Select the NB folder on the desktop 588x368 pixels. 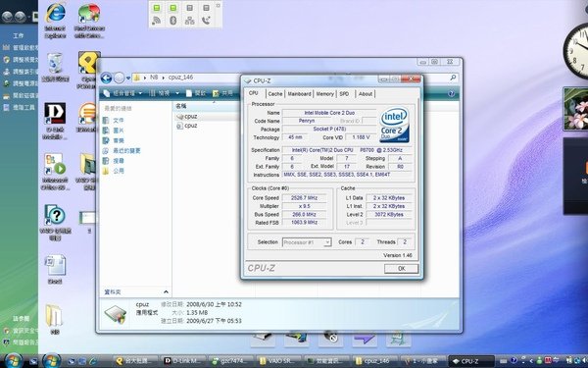55,320
